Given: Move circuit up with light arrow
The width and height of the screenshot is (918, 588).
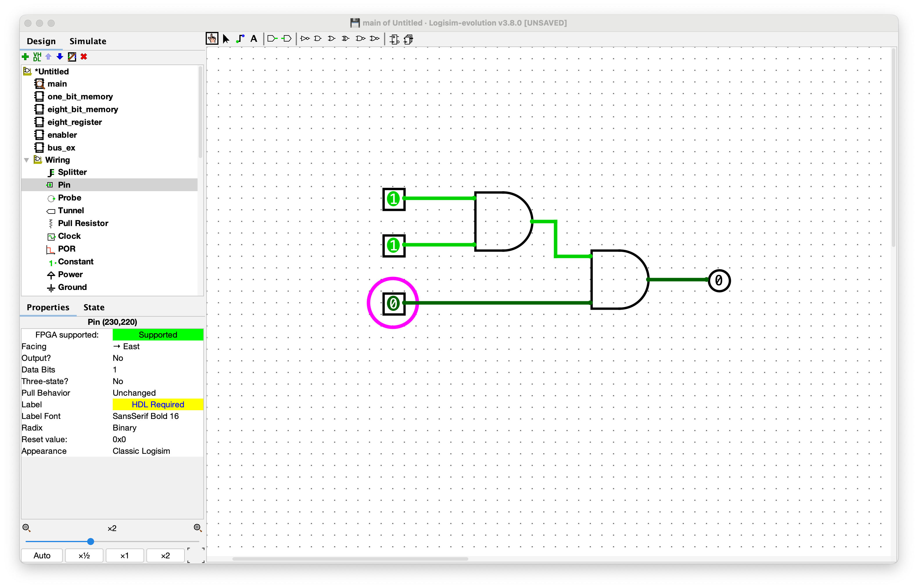Looking at the screenshot, I should [49, 57].
